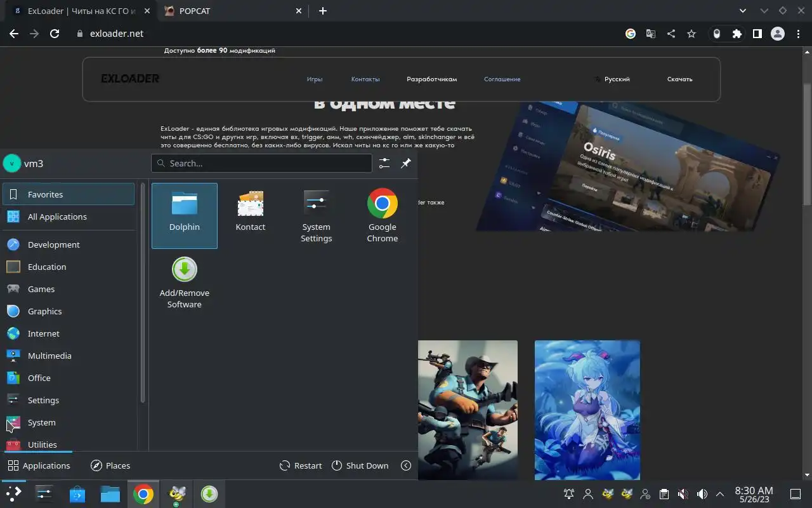
Task: Open launcher configure settings icon beside search
Action: pos(384,163)
